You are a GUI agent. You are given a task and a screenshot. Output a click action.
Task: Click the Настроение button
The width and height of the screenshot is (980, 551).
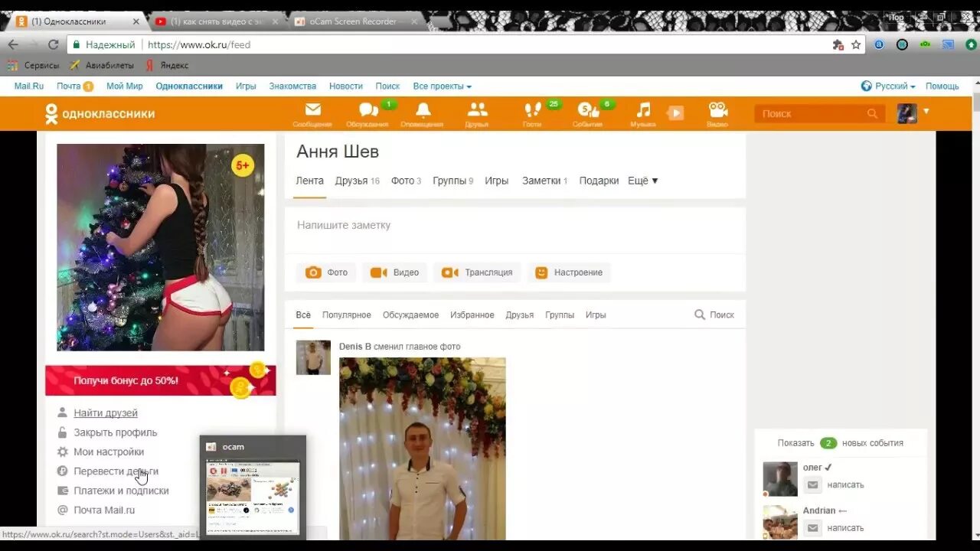569,272
